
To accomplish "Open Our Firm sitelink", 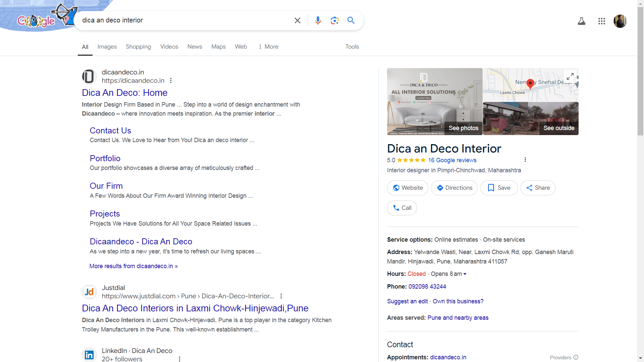I will 106,186.
